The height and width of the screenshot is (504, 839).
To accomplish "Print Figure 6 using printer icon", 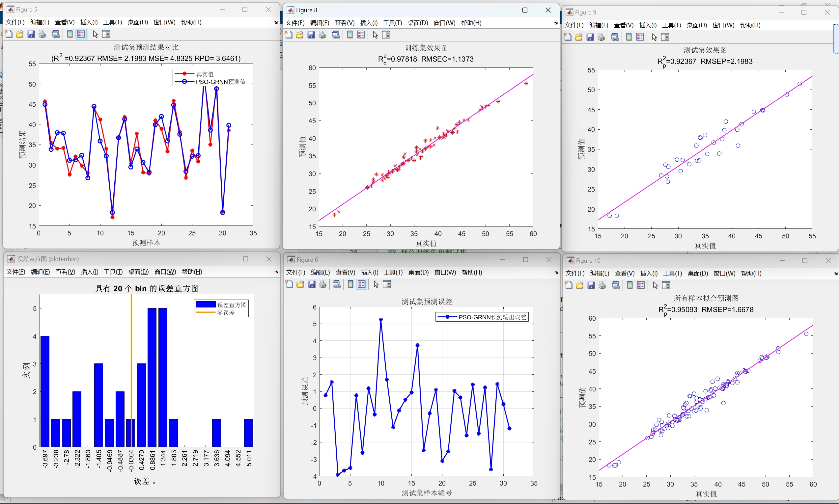I will point(323,284).
